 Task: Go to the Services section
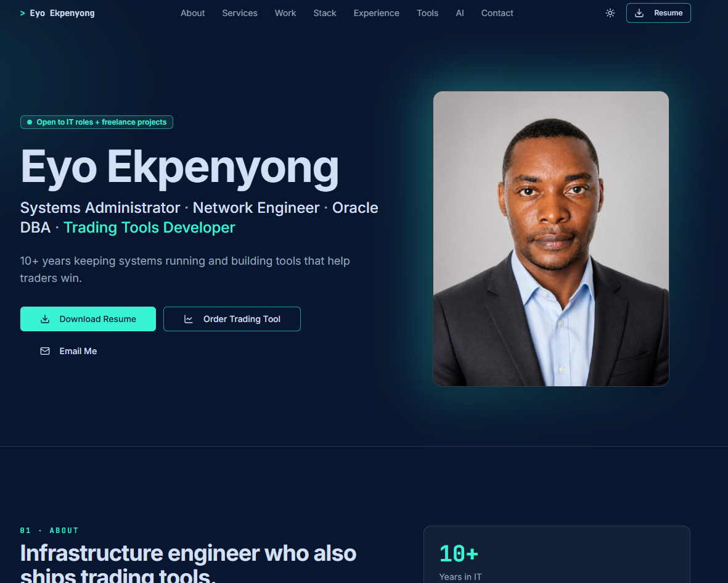coord(240,13)
